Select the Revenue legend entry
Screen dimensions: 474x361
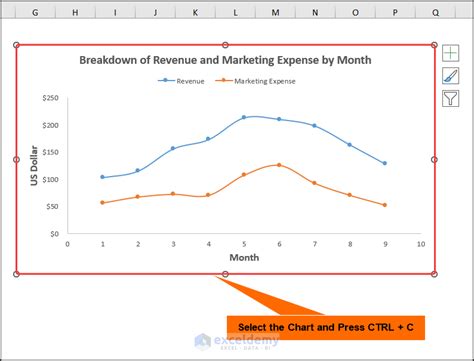(181, 81)
